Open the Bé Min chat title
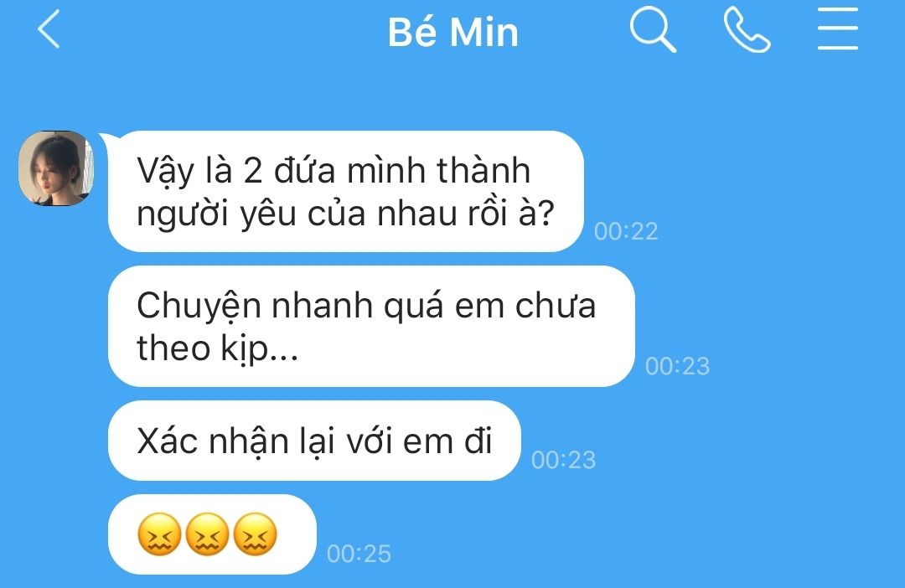905x588 pixels. tap(453, 32)
